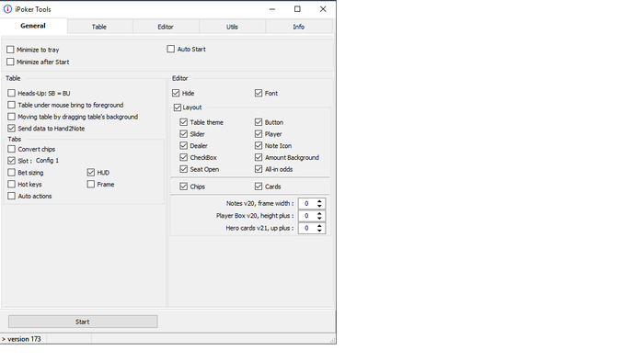Uncheck the Slot checkbox
The width and height of the screenshot is (644, 362).
point(11,161)
